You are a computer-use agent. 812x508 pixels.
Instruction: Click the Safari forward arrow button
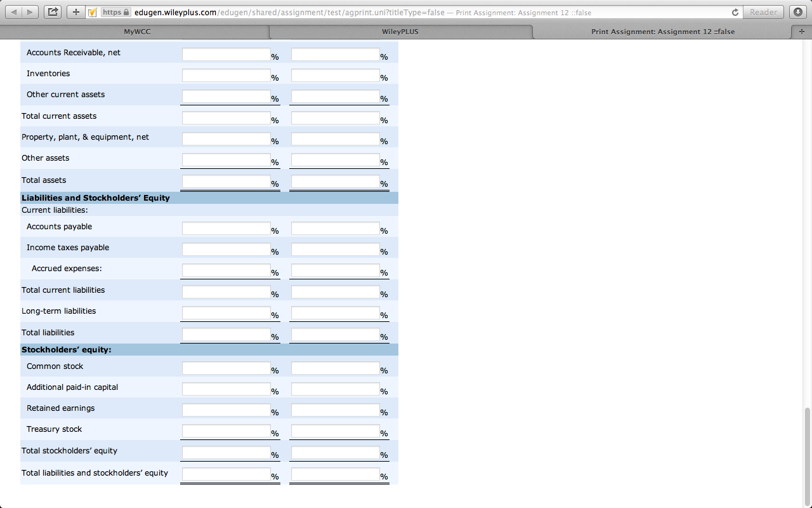(x=30, y=12)
